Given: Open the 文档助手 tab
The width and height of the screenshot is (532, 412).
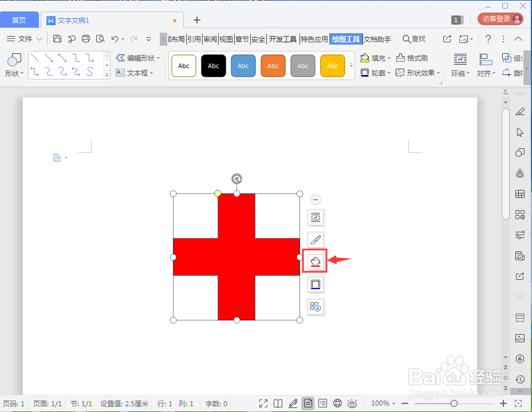Looking at the screenshot, I should [377, 39].
